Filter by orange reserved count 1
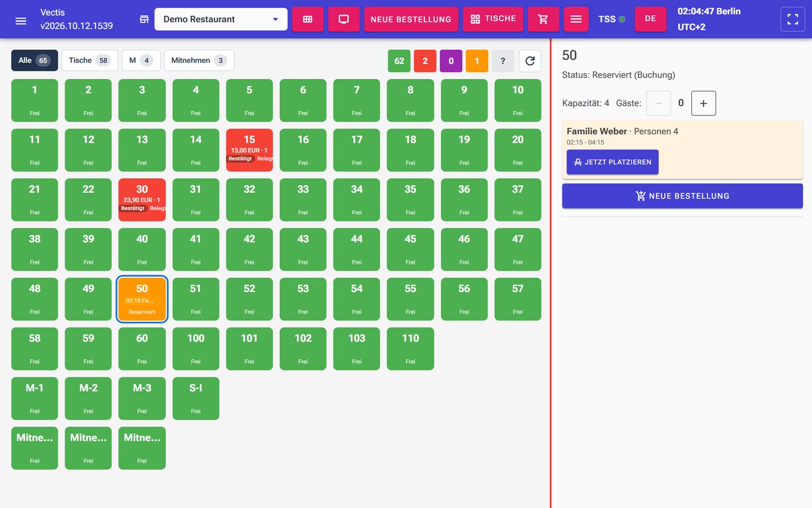Screen dimensions: 812x508 (477, 61)
